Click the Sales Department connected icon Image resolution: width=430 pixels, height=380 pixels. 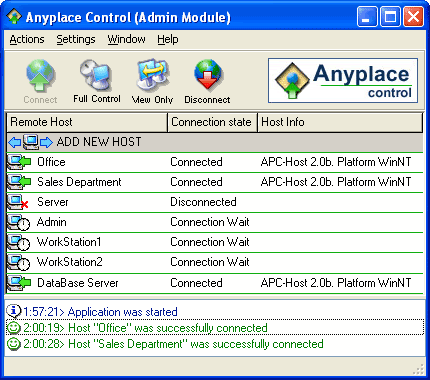point(19,182)
